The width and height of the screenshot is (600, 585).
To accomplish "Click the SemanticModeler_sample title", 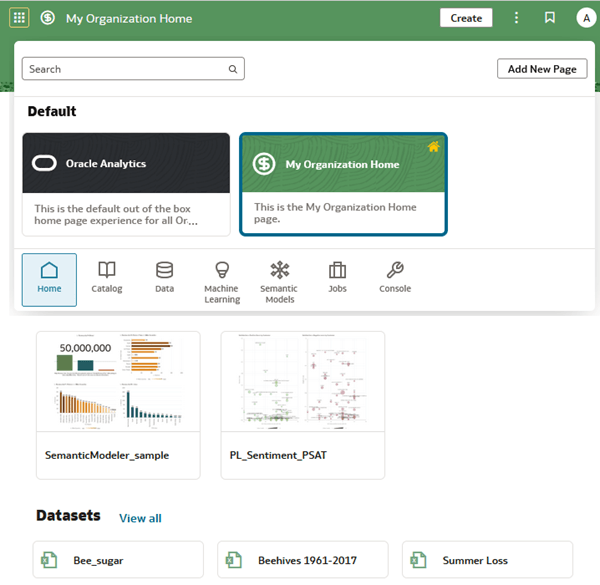I will 107,455.
